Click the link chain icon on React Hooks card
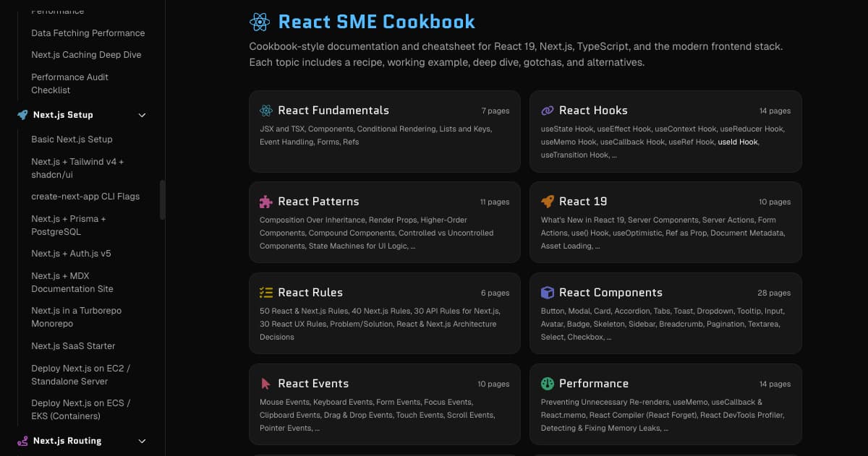Viewport: 868px width, 456px height. (x=548, y=111)
